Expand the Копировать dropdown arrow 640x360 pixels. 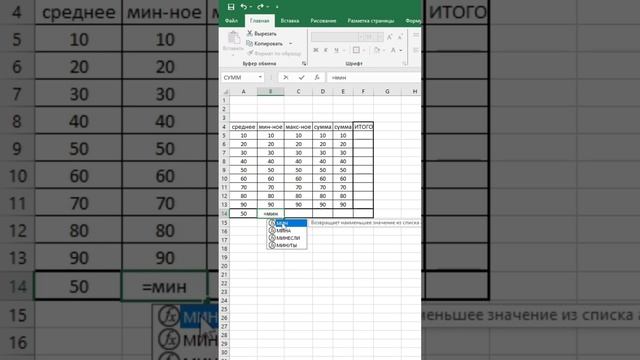tap(291, 43)
